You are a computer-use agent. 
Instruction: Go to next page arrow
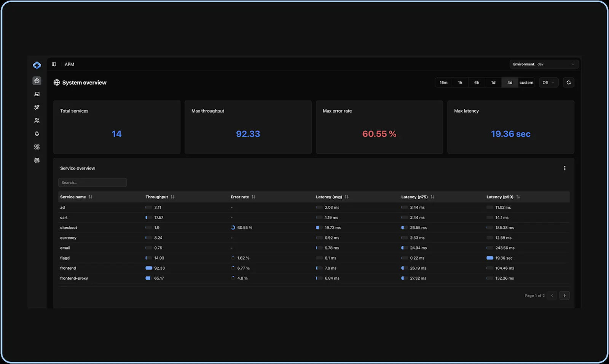click(x=564, y=296)
